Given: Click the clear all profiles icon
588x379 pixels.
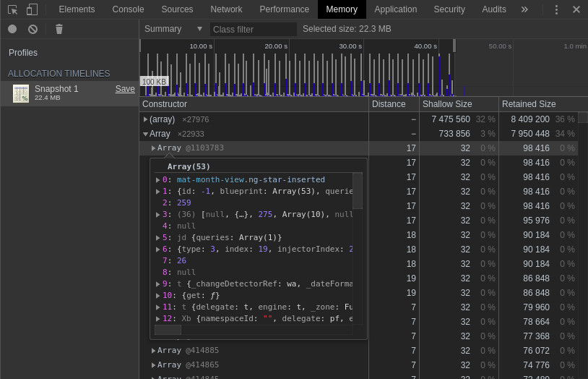Looking at the screenshot, I should click(33, 29).
